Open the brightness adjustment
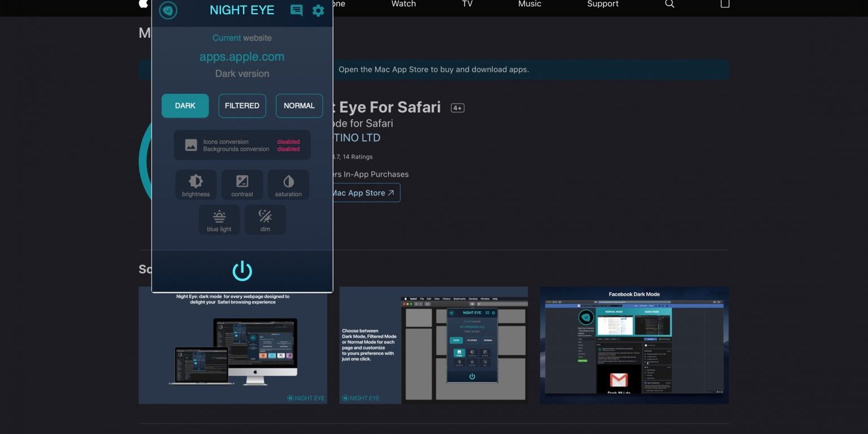868x434 pixels. tap(196, 185)
